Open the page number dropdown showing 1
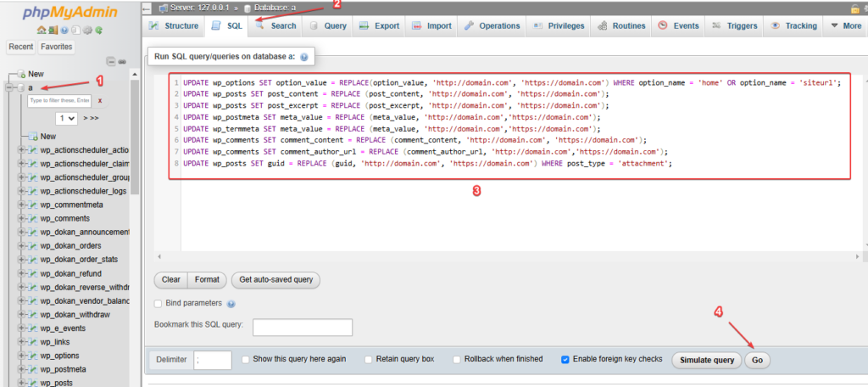The height and width of the screenshot is (387, 868). (x=66, y=118)
